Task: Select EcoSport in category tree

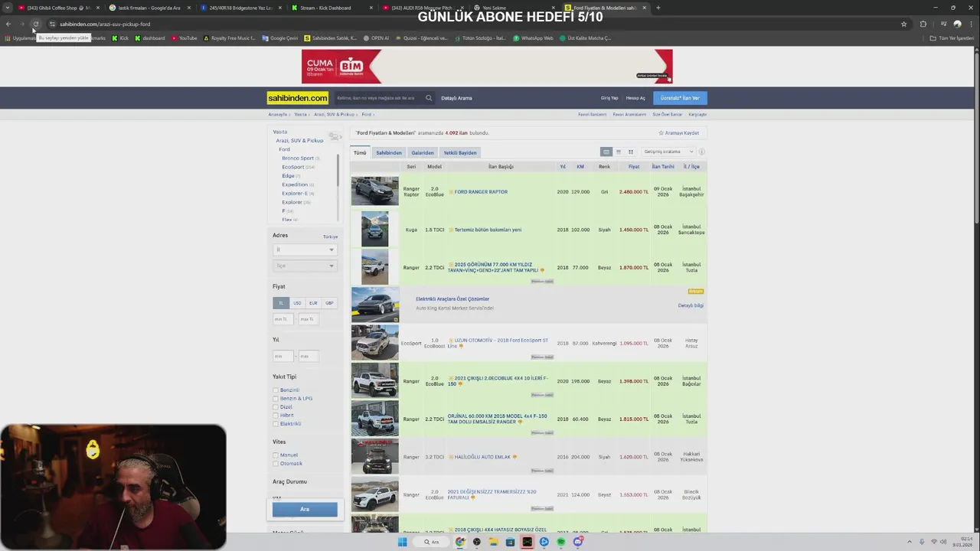Action: click(x=293, y=167)
